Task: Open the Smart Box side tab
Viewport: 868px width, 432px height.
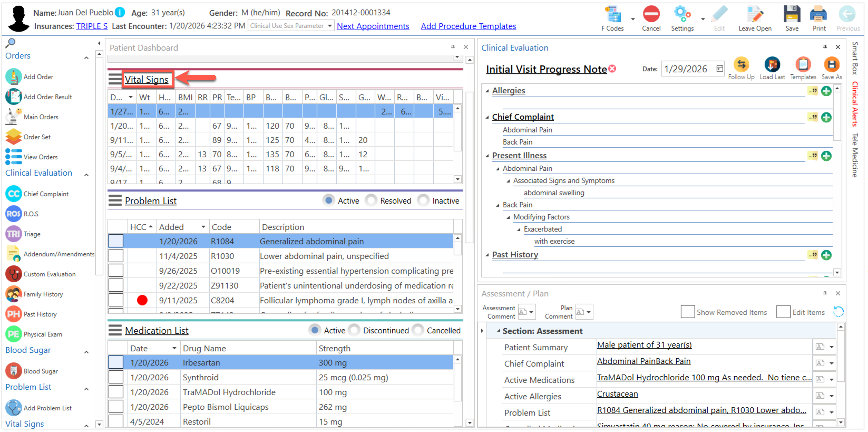Action: tap(855, 58)
